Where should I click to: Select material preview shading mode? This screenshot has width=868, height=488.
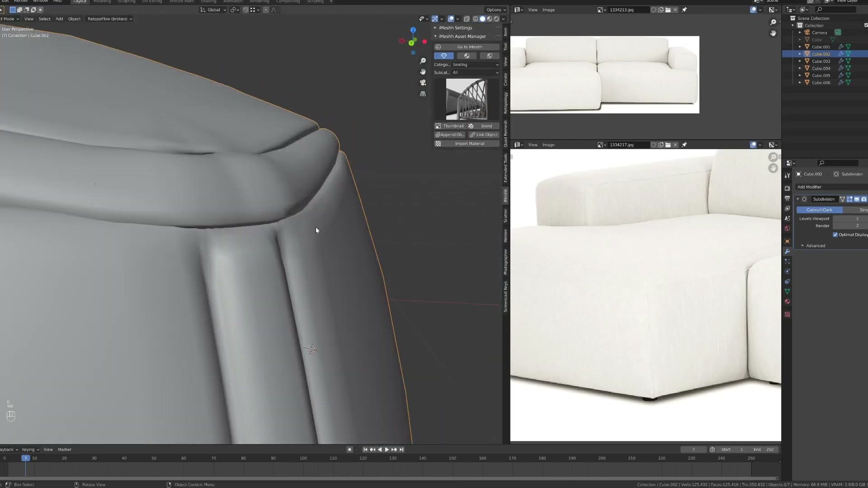click(x=490, y=19)
